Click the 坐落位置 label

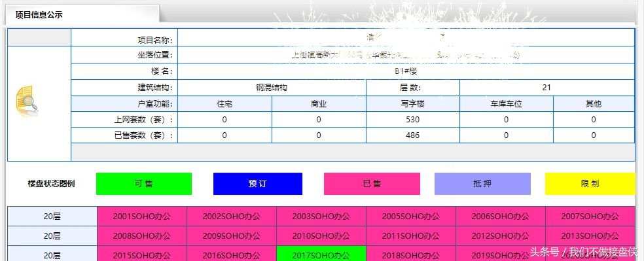[155, 55]
